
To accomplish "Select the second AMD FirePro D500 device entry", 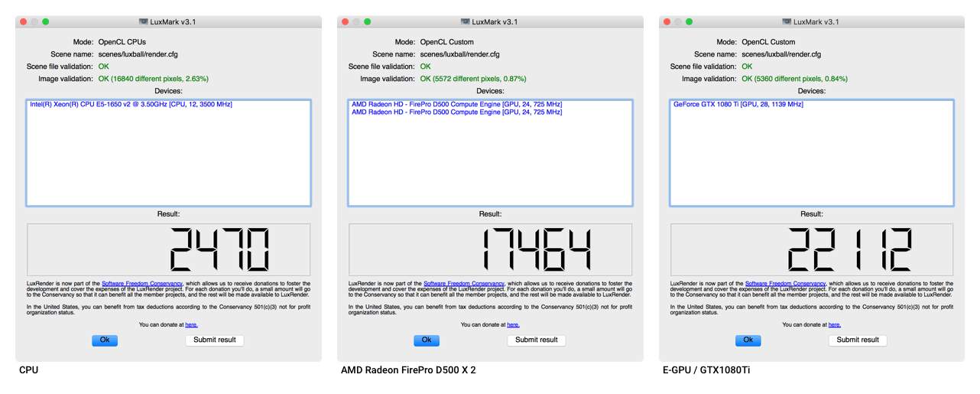I will tap(456, 112).
